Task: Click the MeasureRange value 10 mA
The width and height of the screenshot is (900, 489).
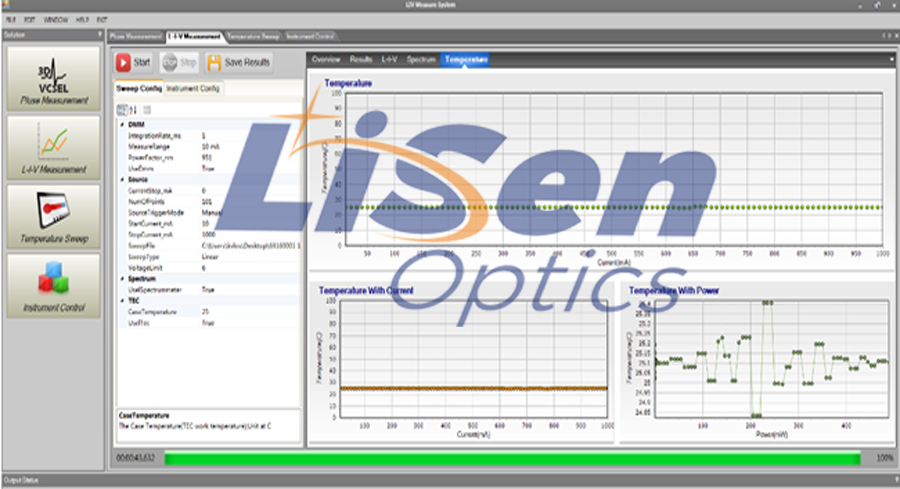Action: click(x=211, y=147)
